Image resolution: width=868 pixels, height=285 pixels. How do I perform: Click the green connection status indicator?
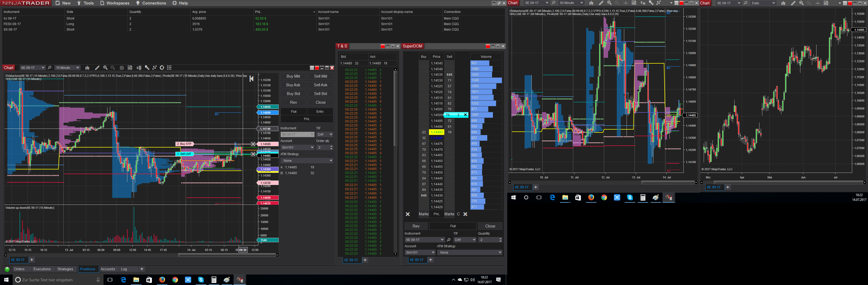[7, 269]
